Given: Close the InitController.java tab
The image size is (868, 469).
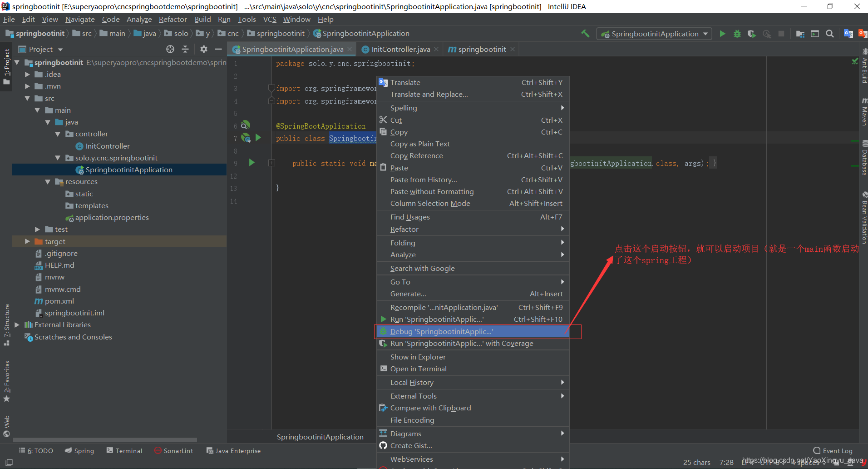Looking at the screenshot, I should click(x=436, y=49).
